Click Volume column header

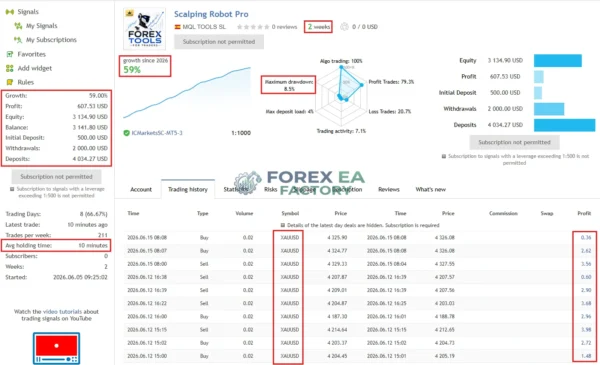point(244,213)
